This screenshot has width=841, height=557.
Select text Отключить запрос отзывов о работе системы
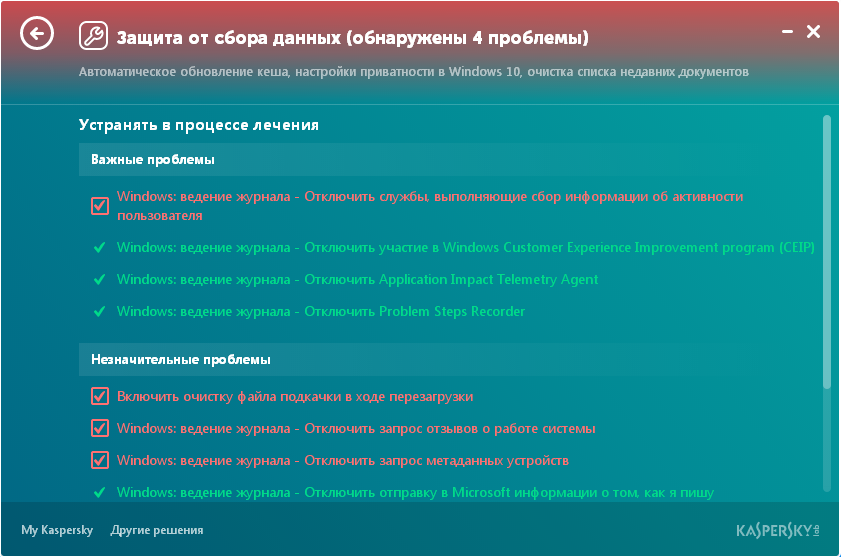tap(450, 428)
